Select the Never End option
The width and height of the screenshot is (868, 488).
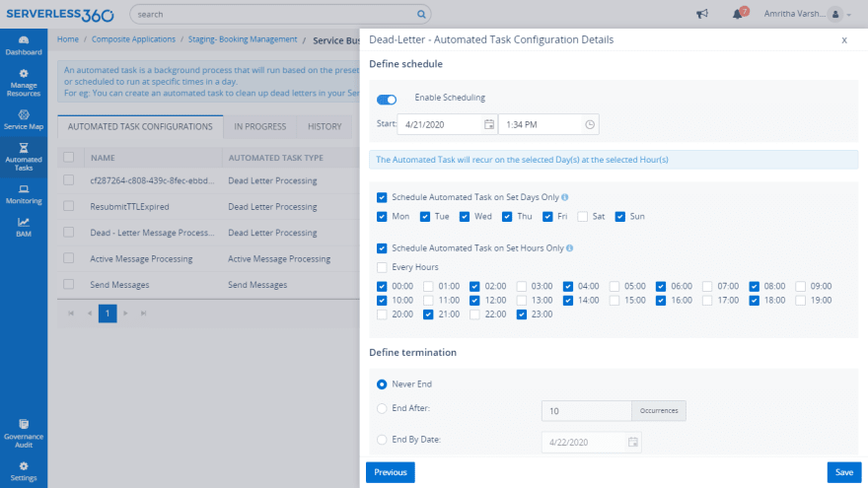[x=382, y=383]
